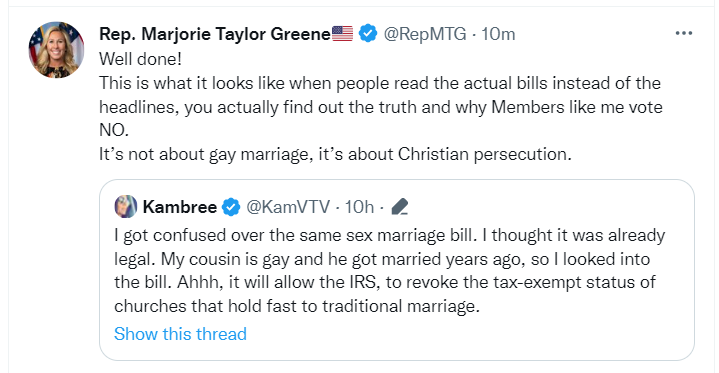This screenshot has height=373, width=719.
Task: Click the blue verified badge beside Greene's name
Action: [x=368, y=33]
